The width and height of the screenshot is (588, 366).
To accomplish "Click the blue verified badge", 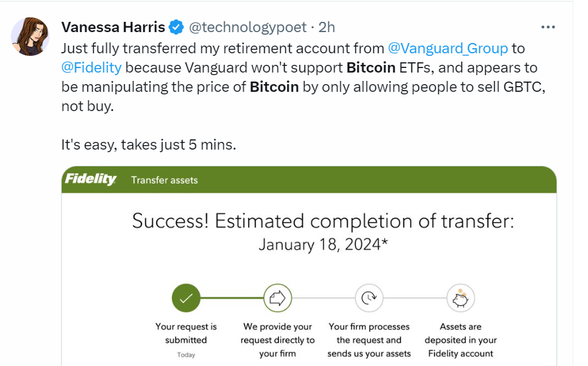I will point(176,28).
